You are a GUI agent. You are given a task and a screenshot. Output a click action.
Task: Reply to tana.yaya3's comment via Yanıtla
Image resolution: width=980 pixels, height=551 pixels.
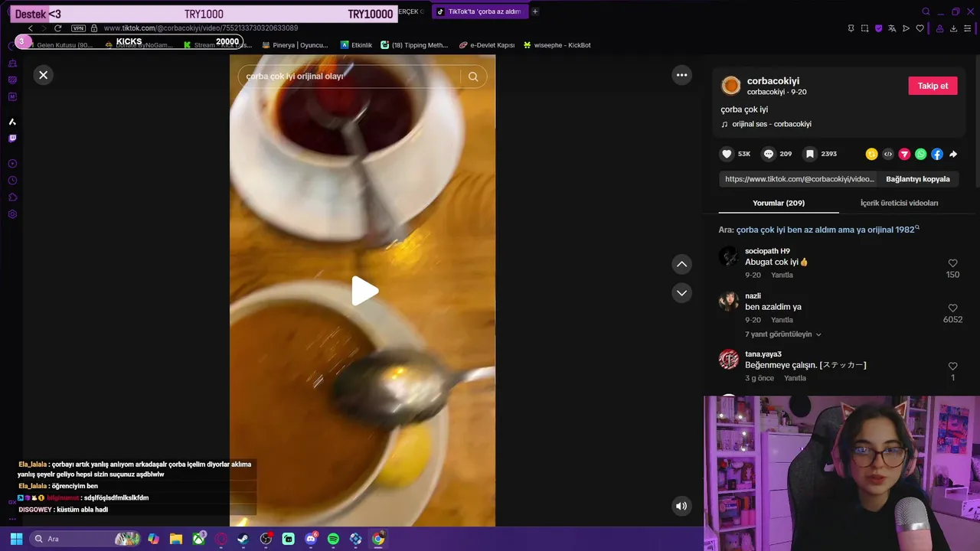(x=795, y=378)
